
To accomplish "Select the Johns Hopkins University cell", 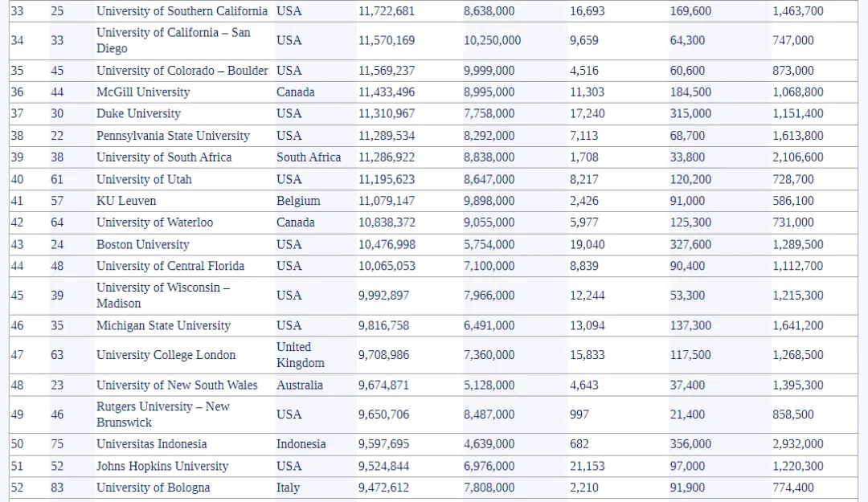I will pos(162,466).
